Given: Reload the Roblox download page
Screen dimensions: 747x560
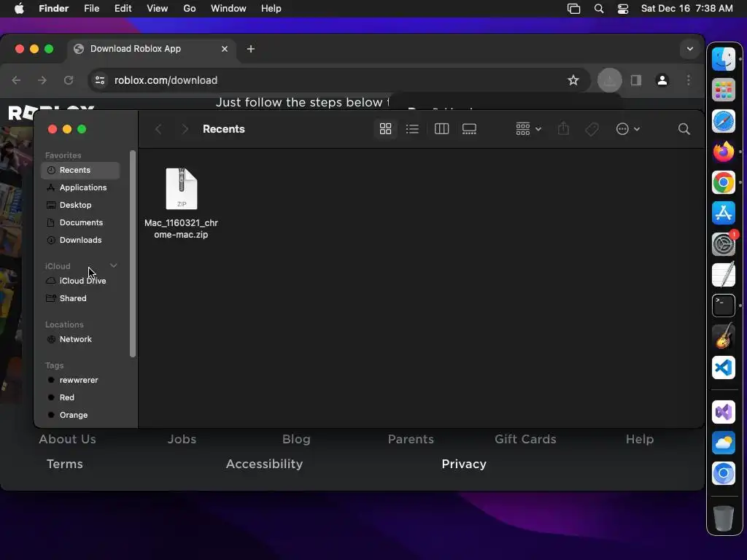Looking at the screenshot, I should click(69, 80).
